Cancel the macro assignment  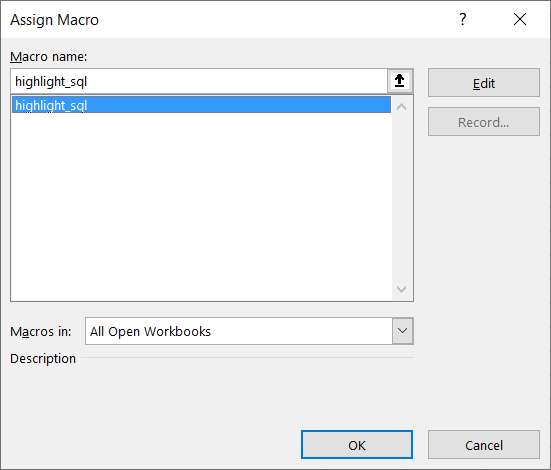pos(484,445)
